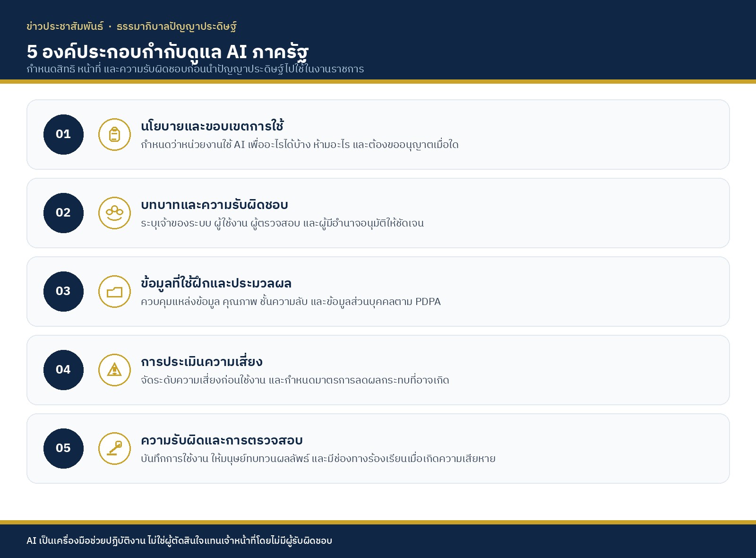756x558 pixels.
Task: Click heading นโยบายและขอบเขตการใช้
Action: pos(212,126)
